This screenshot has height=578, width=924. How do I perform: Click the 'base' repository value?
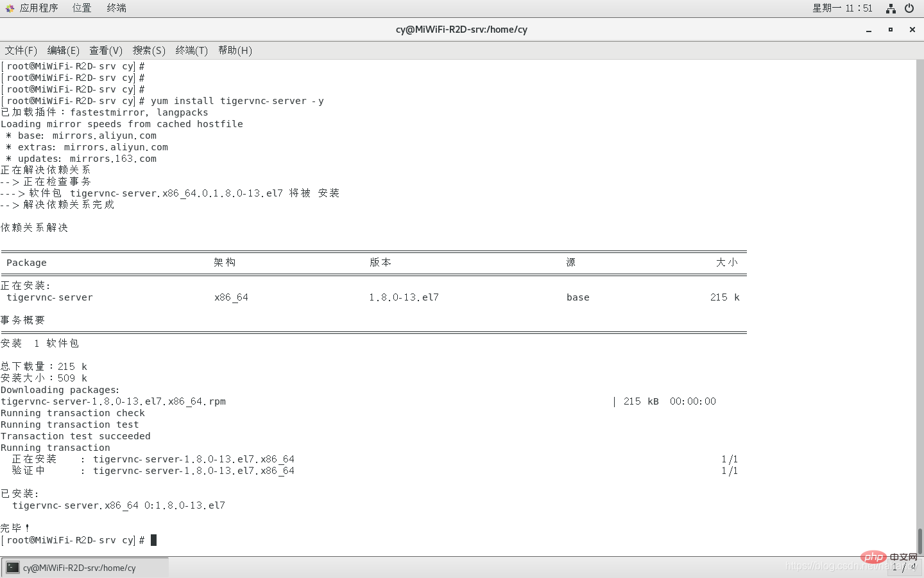(x=577, y=297)
